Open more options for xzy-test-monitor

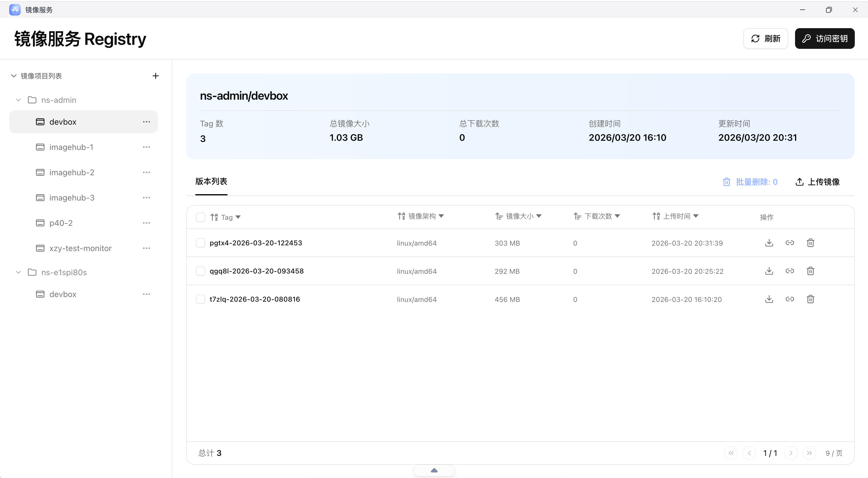[x=146, y=248]
